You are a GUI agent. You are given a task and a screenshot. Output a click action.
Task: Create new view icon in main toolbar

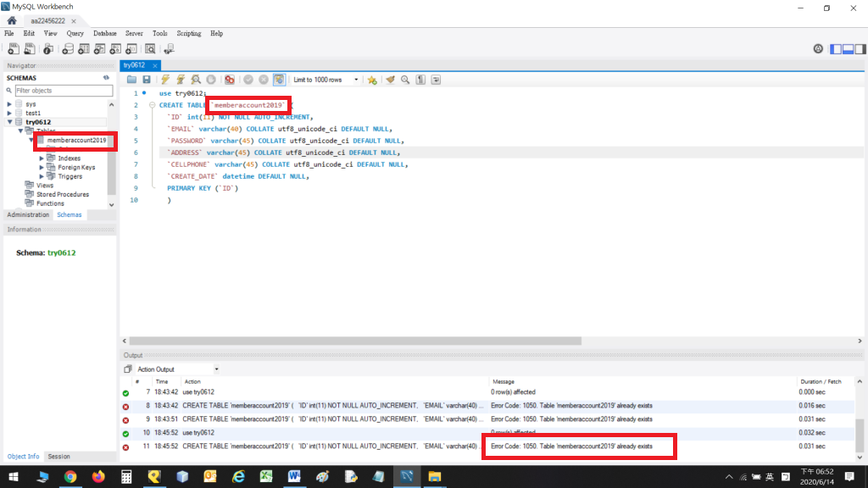coord(100,49)
